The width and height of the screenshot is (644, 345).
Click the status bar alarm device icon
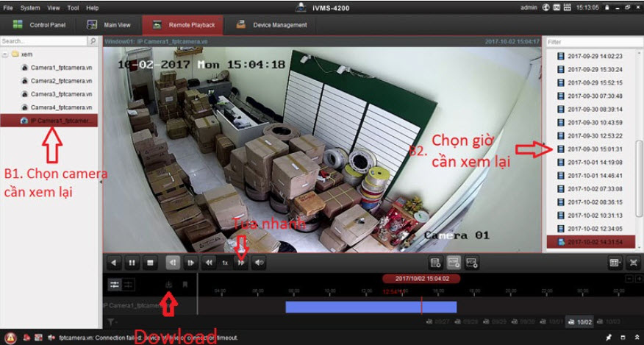pyautogui.click(x=26, y=338)
